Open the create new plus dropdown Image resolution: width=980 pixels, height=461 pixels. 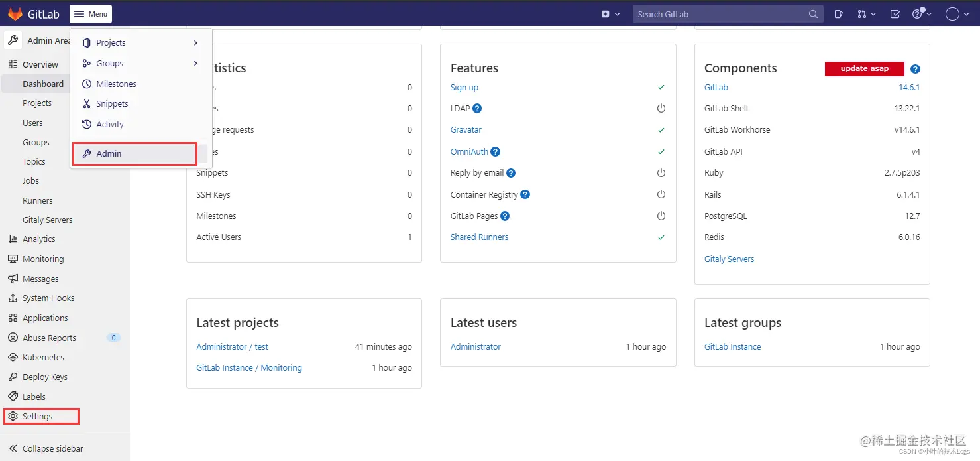[x=610, y=14]
